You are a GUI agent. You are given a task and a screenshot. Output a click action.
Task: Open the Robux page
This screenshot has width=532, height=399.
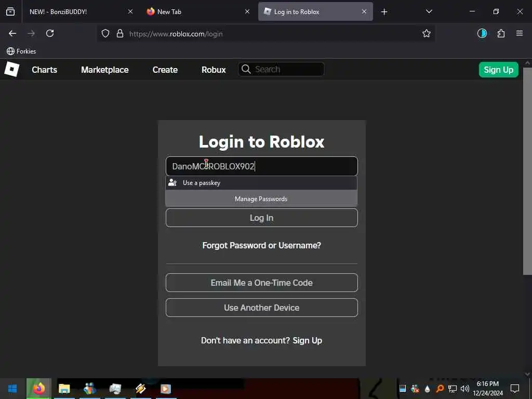point(214,70)
